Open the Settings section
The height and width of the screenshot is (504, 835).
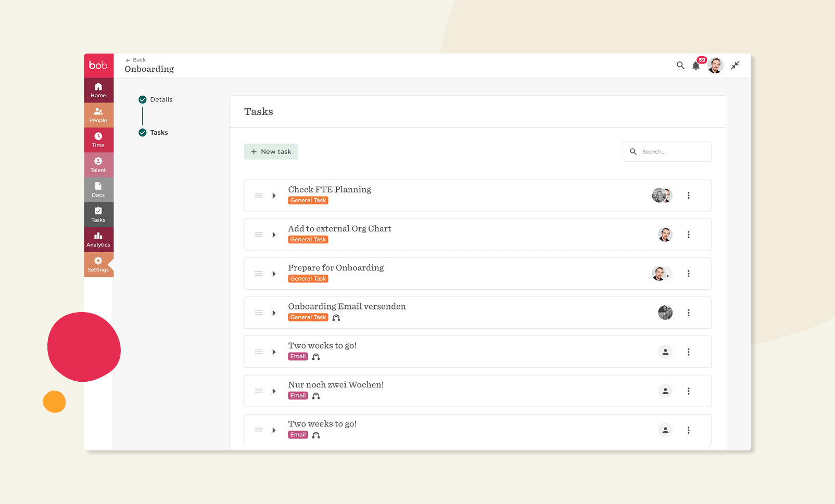(98, 265)
